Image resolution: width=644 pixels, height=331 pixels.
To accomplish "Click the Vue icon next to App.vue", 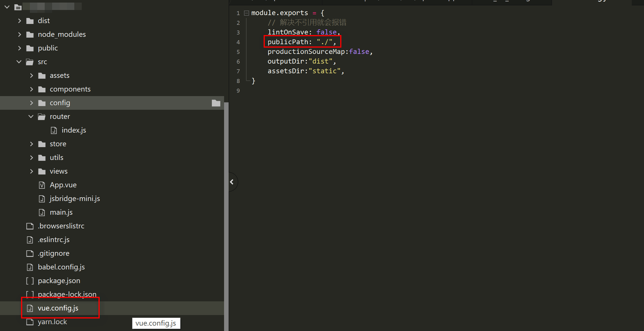I will coord(42,185).
